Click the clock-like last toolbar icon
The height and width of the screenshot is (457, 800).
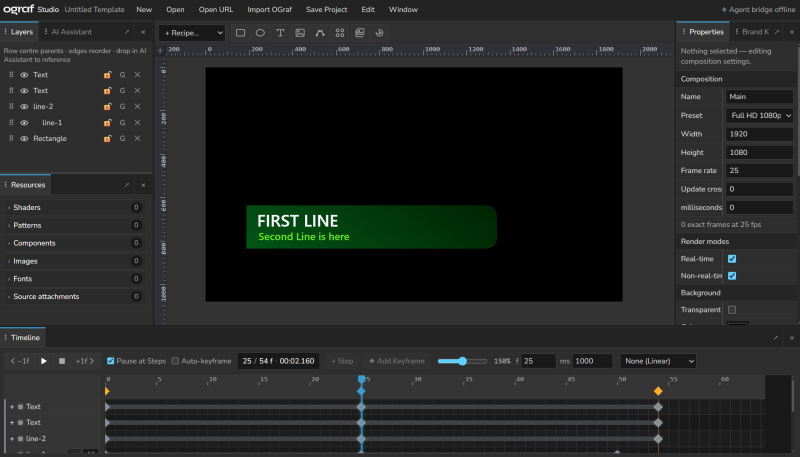click(380, 33)
